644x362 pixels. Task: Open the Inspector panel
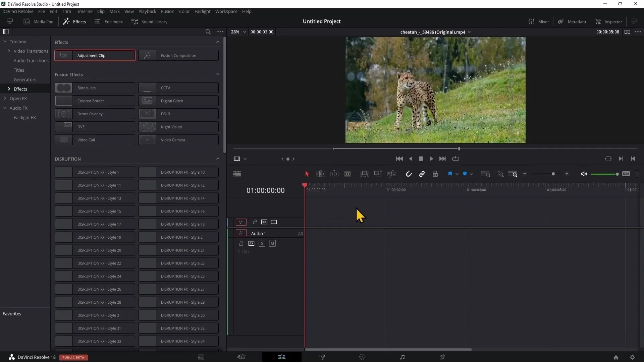pos(608,21)
